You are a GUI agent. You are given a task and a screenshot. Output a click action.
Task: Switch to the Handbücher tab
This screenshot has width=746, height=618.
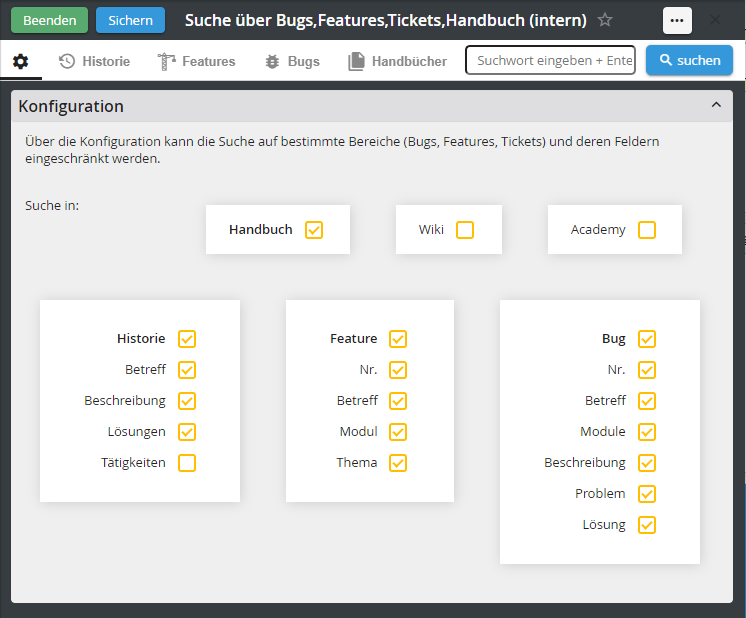coord(397,61)
